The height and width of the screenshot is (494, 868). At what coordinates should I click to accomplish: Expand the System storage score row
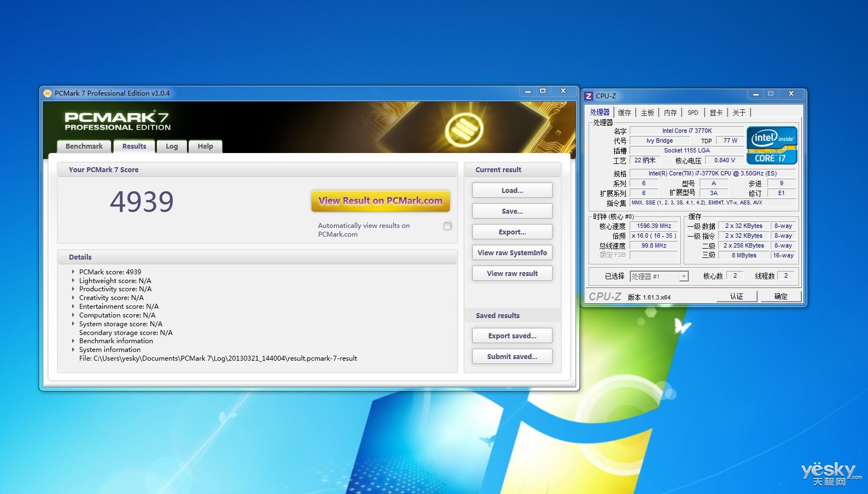tap(73, 324)
